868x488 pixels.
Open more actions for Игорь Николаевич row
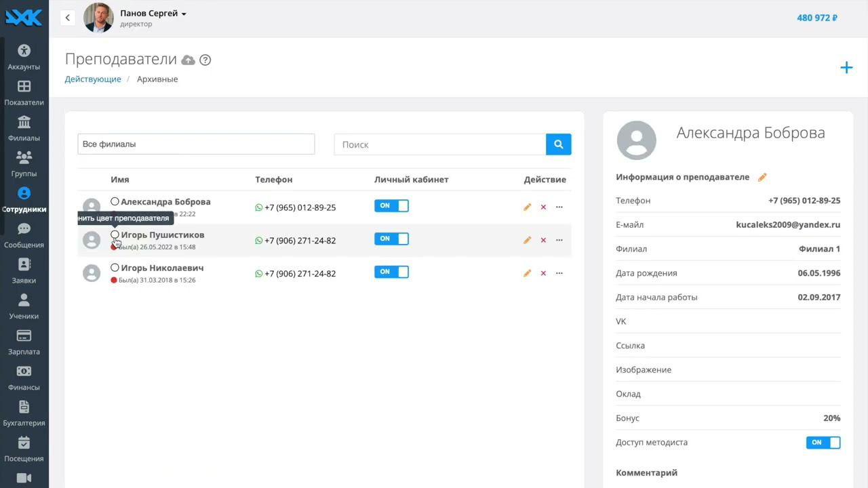coord(559,273)
